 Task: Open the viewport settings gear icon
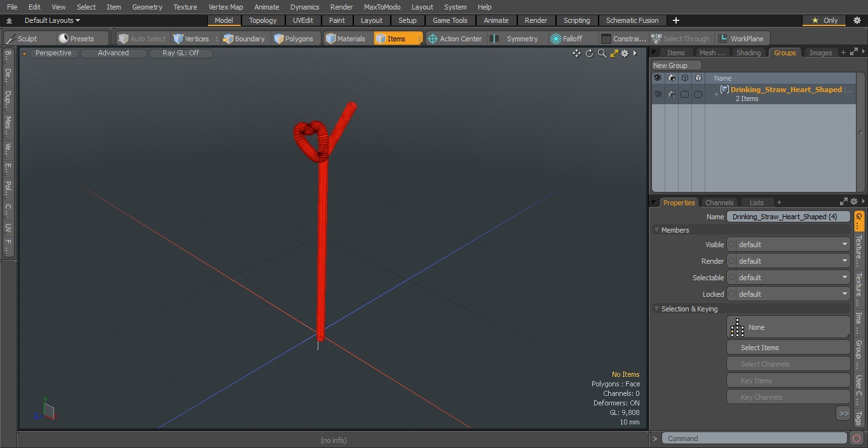[x=625, y=53]
